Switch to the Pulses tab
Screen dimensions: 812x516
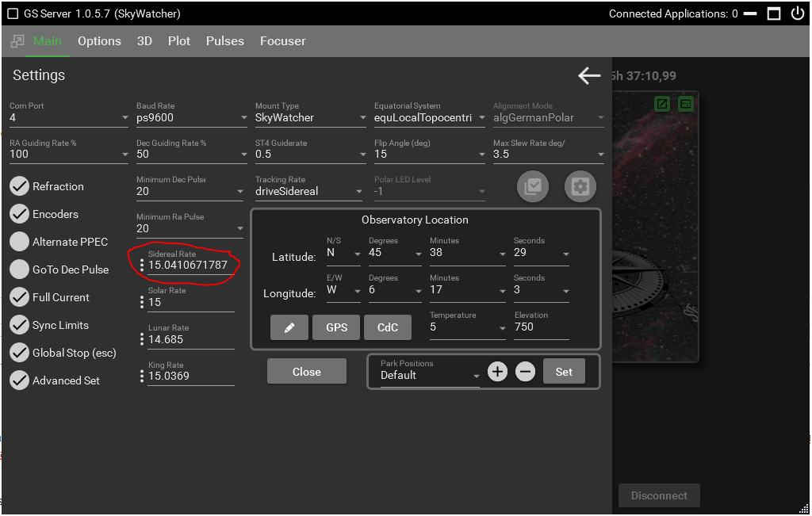[x=224, y=41]
